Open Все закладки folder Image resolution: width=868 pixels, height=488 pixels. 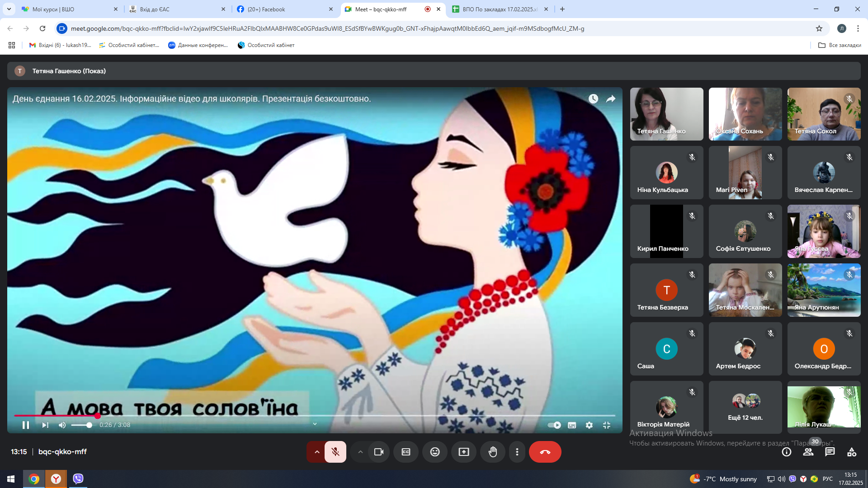840,45
